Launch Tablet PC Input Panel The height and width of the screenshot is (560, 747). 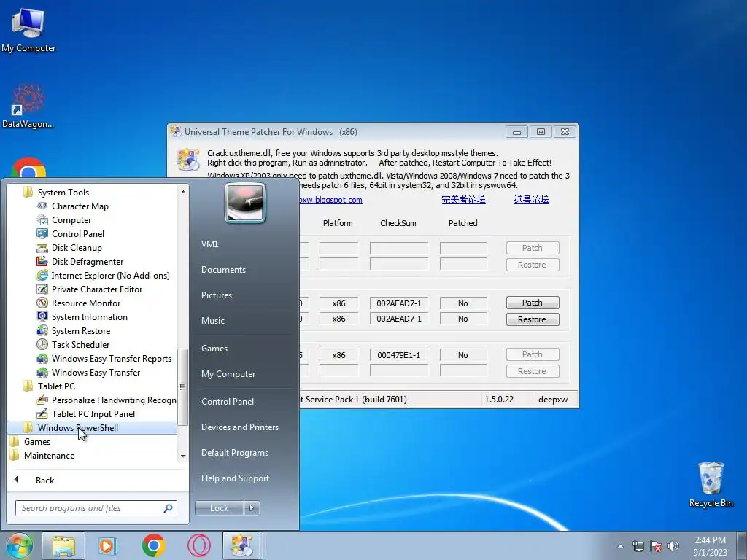[93, 414]
